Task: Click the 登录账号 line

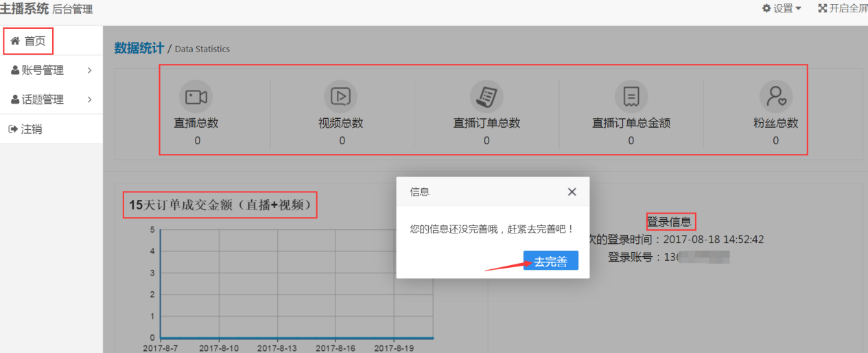Action: click(x=669, y=258)
